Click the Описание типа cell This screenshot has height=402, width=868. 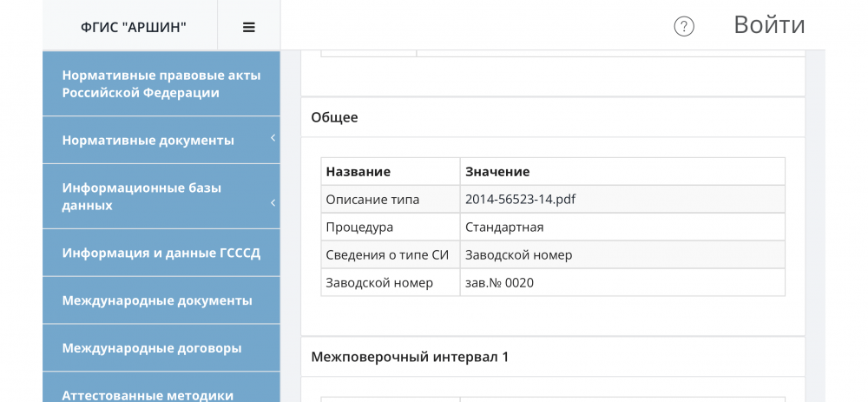coord(391,200)
